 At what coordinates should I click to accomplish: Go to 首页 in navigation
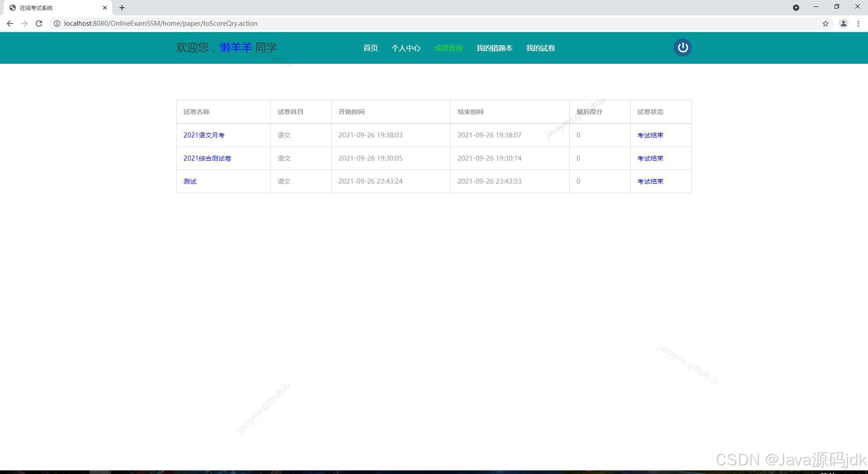point(370,48)
